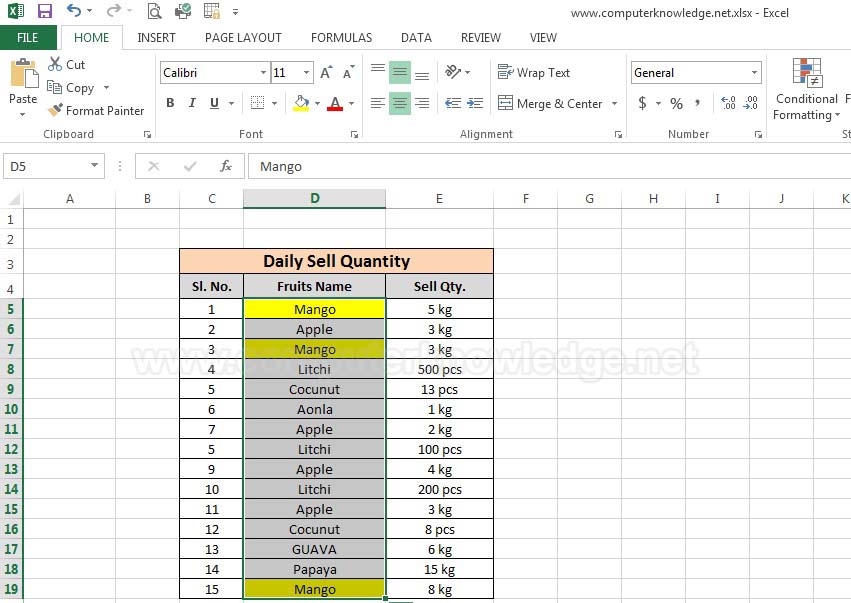Toggle Center horizontal alignment

400,103
